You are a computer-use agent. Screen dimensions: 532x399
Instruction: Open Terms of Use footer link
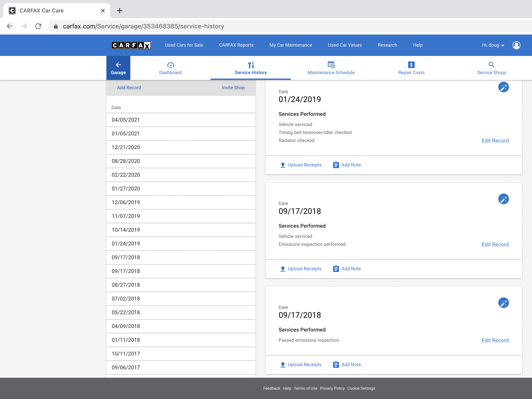pos(305,388)
